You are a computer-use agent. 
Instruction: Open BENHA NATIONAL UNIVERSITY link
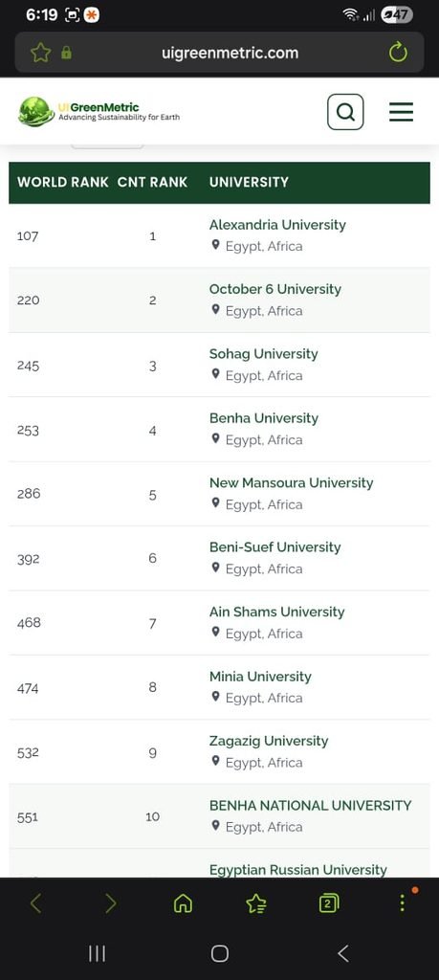(310, 805)
